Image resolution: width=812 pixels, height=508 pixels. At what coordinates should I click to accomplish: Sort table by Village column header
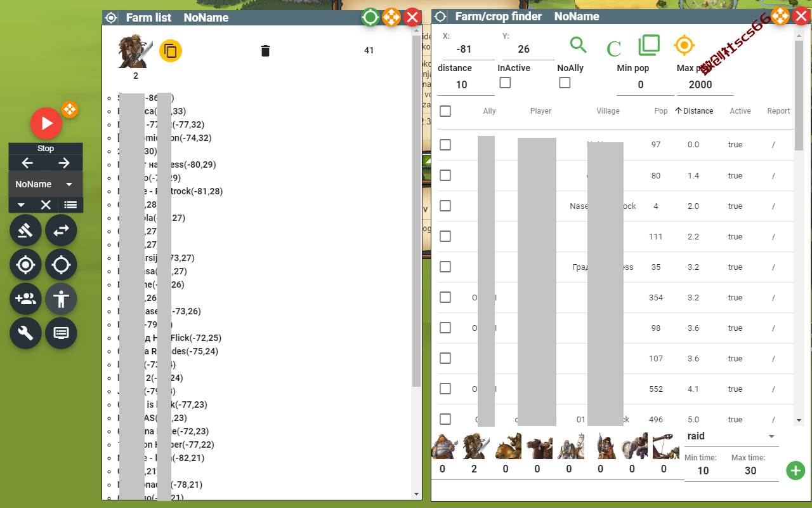click(608, 110)
